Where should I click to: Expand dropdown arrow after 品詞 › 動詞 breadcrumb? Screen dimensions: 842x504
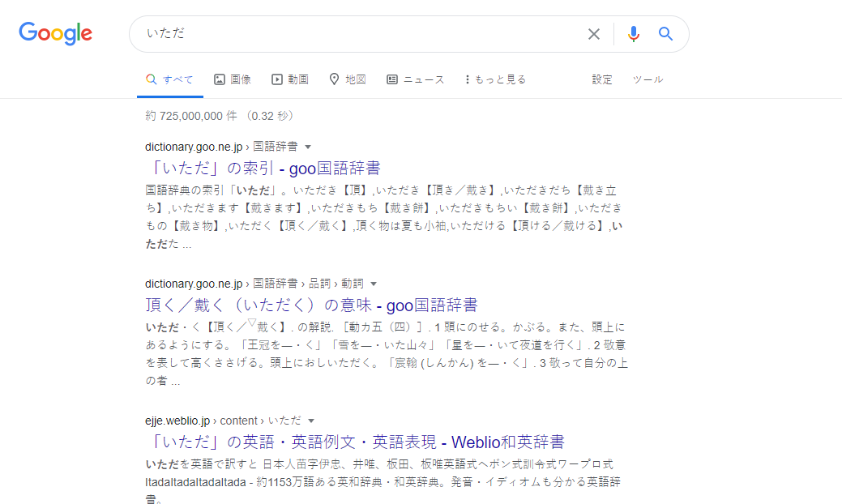pos(374,284)
